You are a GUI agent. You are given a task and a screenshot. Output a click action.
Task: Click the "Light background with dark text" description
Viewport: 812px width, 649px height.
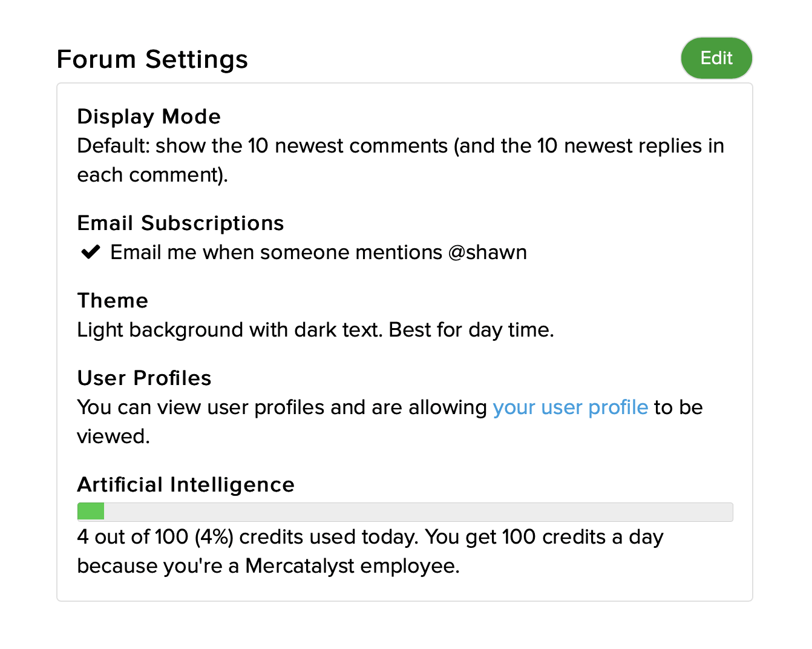click(x=230, y=330)
